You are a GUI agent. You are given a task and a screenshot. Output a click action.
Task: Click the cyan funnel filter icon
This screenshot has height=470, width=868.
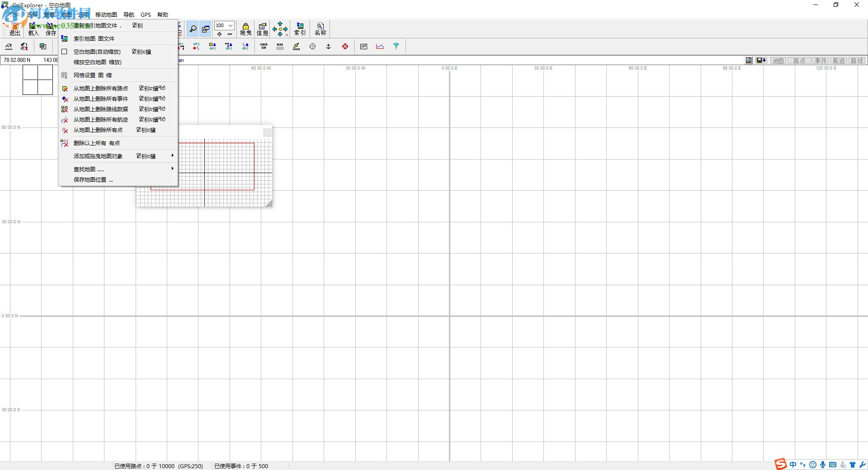coord(396,46)
